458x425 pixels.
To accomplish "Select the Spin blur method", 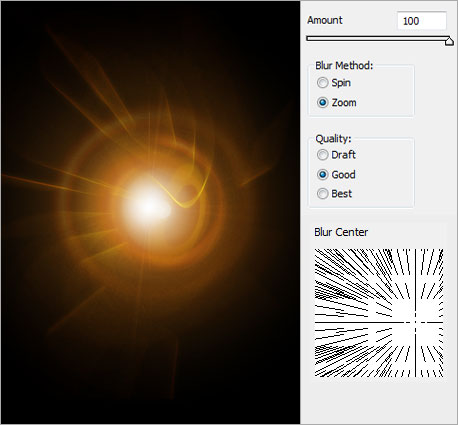I will click(x=322, y=82).
